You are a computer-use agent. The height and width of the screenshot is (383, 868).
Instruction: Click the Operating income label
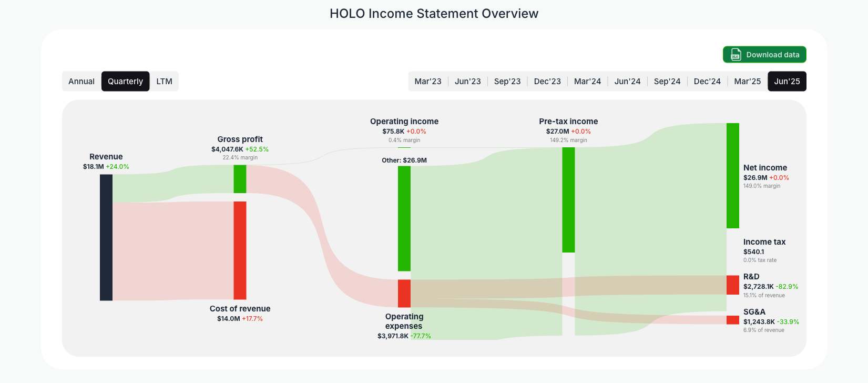(x=404, y=122)
